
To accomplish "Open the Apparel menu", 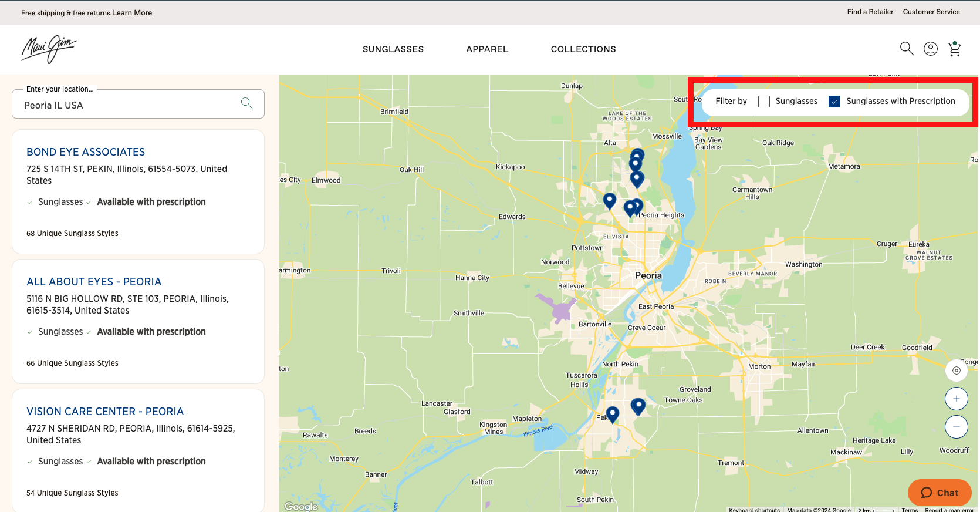I will point(487,49).
